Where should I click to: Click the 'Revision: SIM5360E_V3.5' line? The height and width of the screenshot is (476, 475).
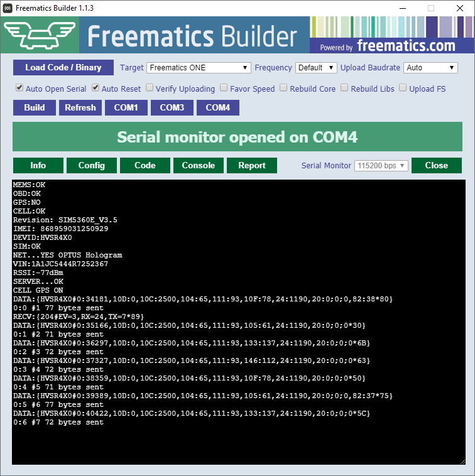coord(65,220)
